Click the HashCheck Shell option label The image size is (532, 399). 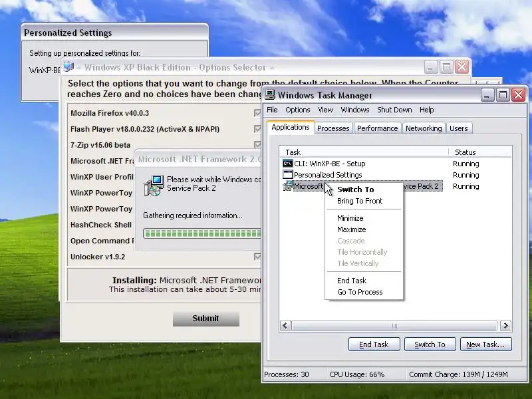(x=101, y=225)
